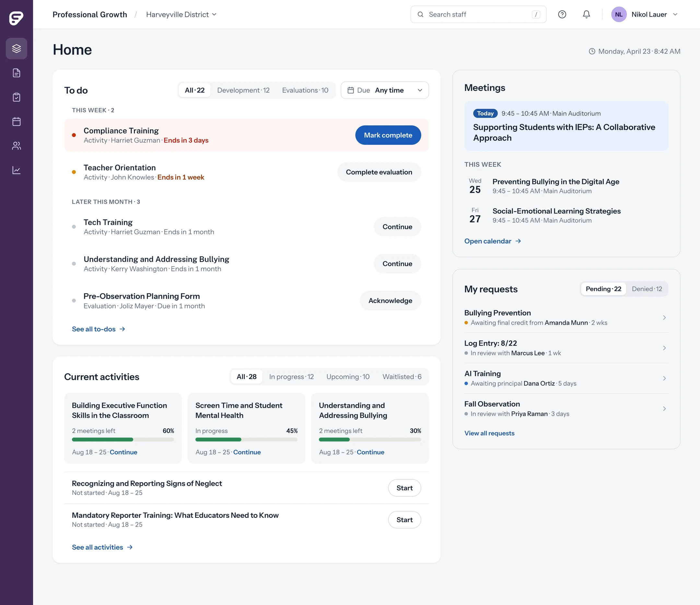The height and width of the screenshot is (605, 700).
Task: Select the Development · 12 to-do tab
Action: click(x=243, y=90)
